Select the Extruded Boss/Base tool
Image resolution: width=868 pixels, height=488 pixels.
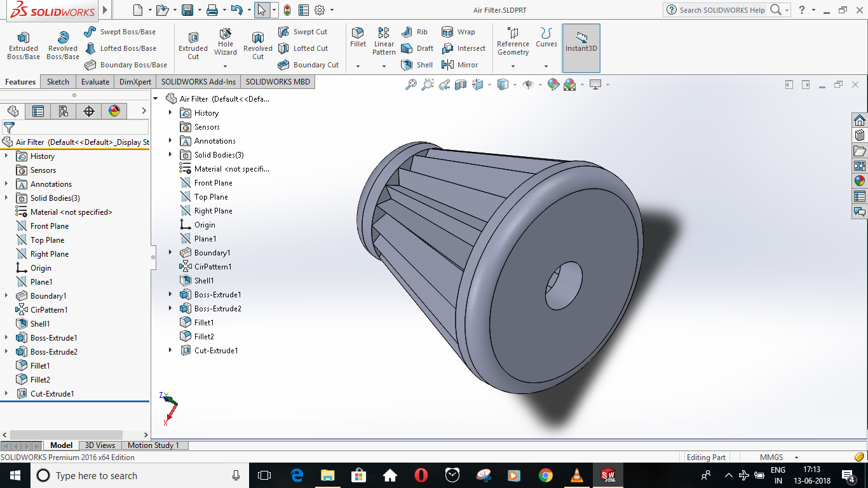click(x=23, y=44)
